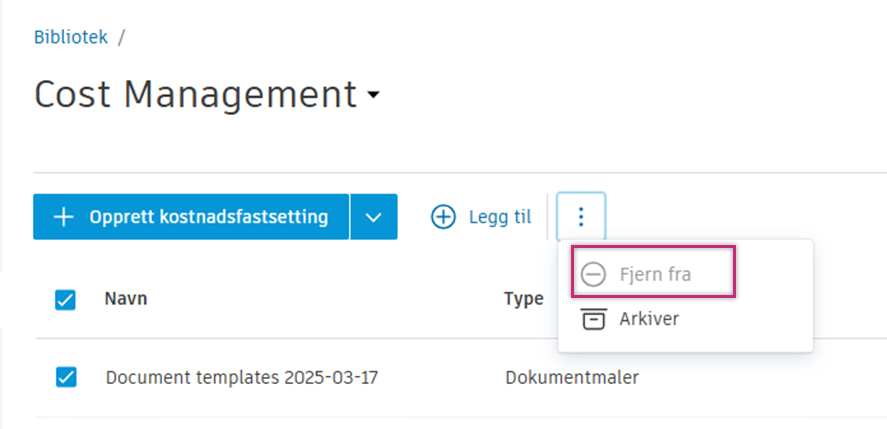
Task: Open the three-dot more options menu
Action: [x=581, y=217]
